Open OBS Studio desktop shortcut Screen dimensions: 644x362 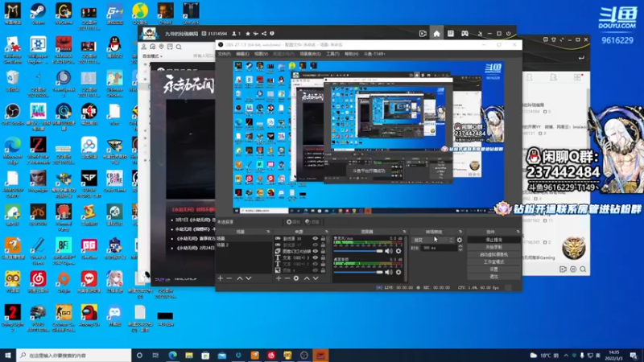[12, 114]
